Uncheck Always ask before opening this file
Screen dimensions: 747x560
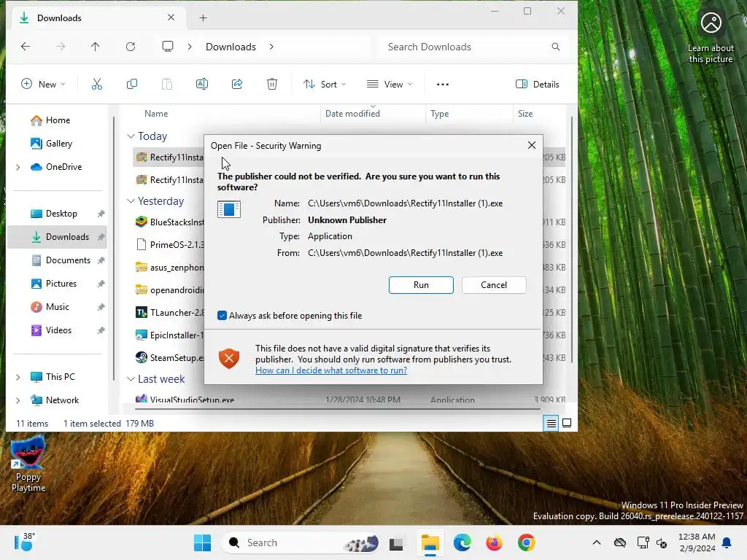(x=222, y=315)
